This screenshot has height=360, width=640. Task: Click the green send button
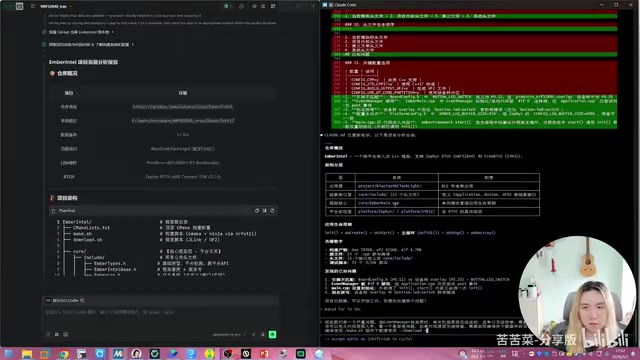[272, 335]
